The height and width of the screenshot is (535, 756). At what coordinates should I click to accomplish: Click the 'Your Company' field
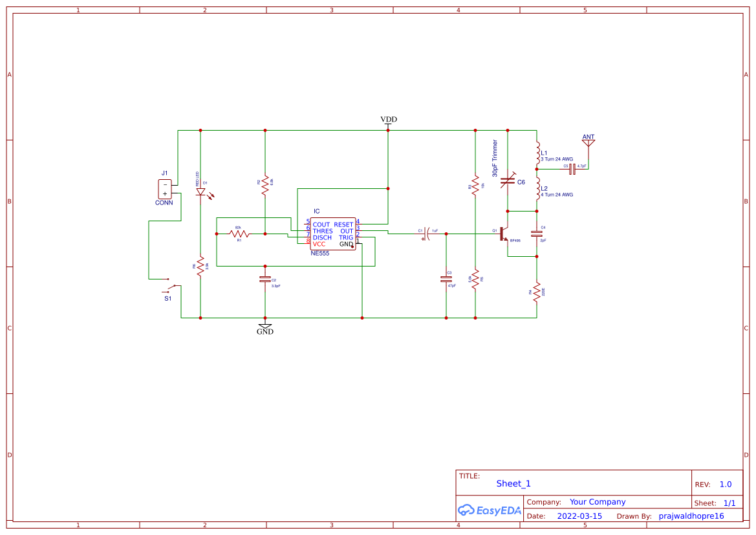[598, 502]
